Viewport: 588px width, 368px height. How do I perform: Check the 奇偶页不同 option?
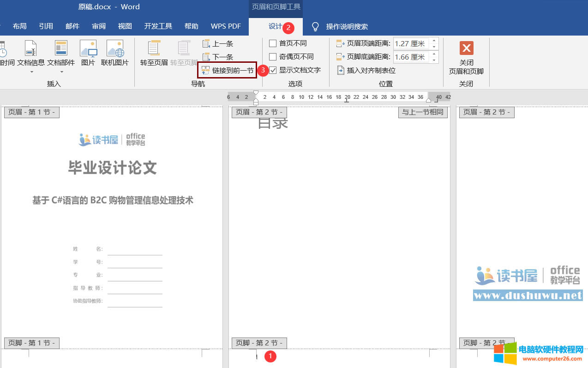[273, 57]
